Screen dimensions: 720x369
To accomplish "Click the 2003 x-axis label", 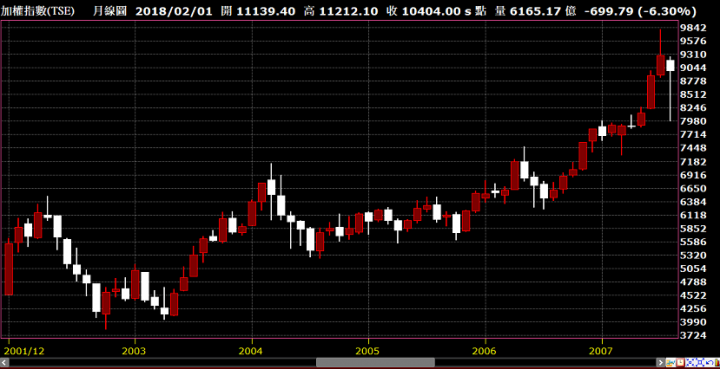I will [135, 351].
